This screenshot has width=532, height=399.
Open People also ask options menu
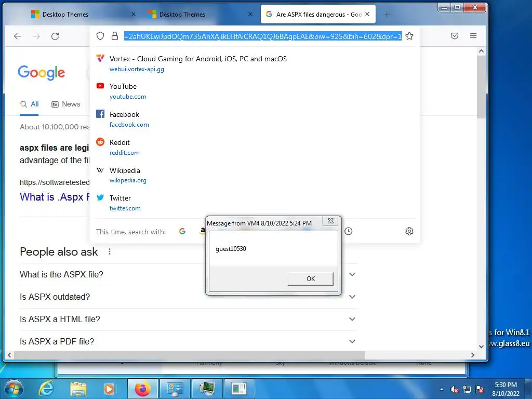110,251
